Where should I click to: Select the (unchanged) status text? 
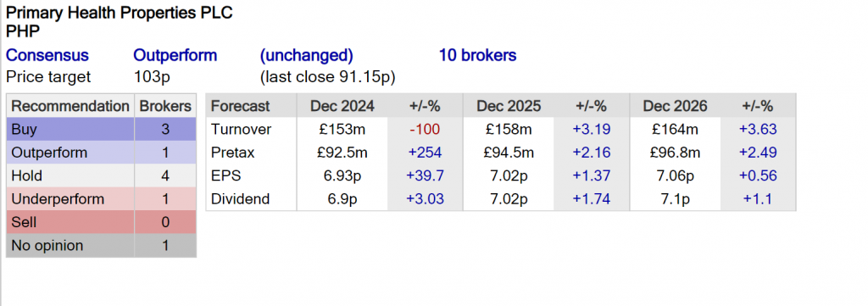[306, 56]
